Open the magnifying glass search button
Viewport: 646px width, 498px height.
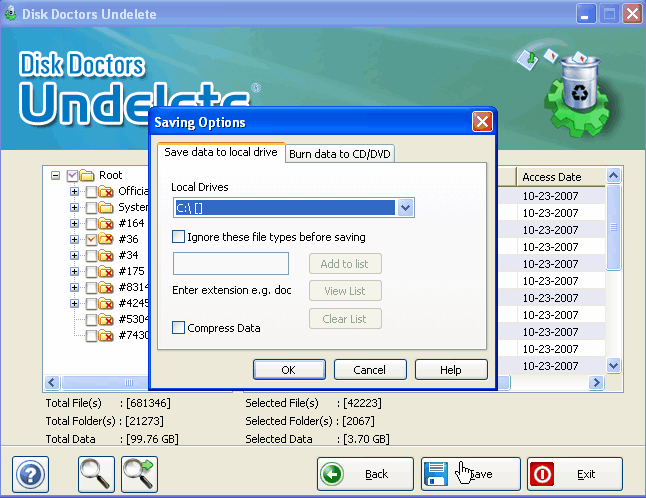(x=96, y=474)
